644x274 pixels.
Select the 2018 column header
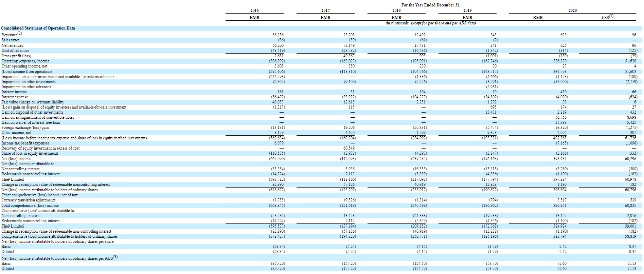396,11
